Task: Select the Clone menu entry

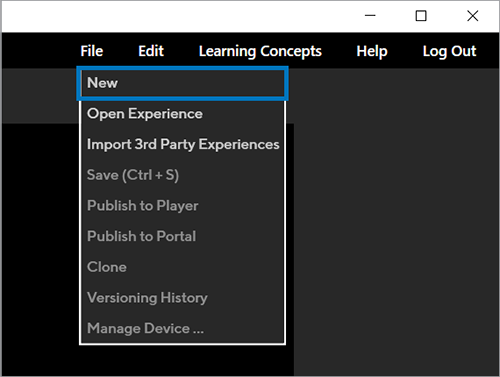Action: coord(182,267)
